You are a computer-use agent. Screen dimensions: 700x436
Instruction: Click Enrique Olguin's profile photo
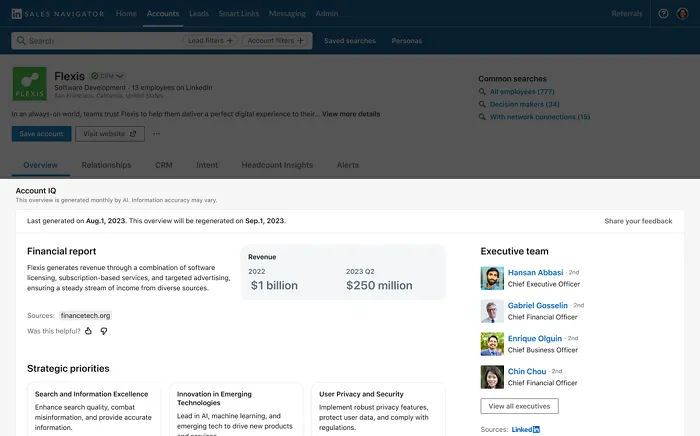tap(492, 344)
